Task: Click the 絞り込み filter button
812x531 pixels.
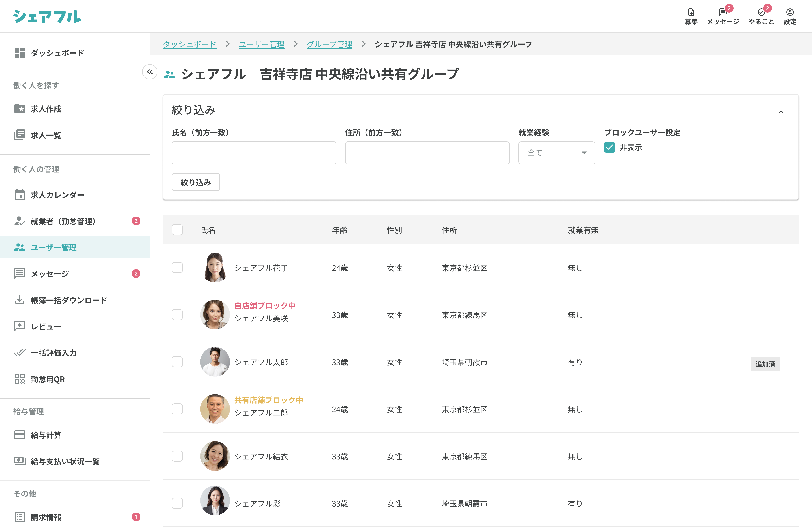Action: pyautogui.click(x=196, y=182)
